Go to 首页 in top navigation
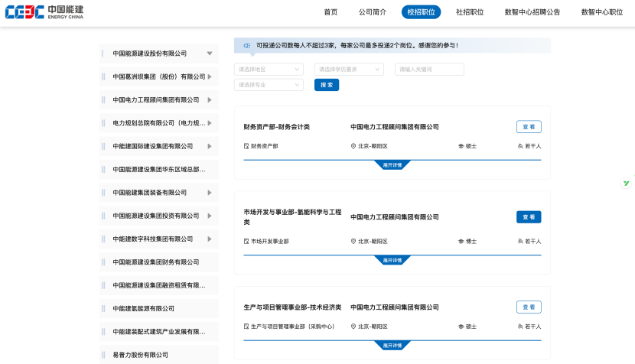 (331, 12)
